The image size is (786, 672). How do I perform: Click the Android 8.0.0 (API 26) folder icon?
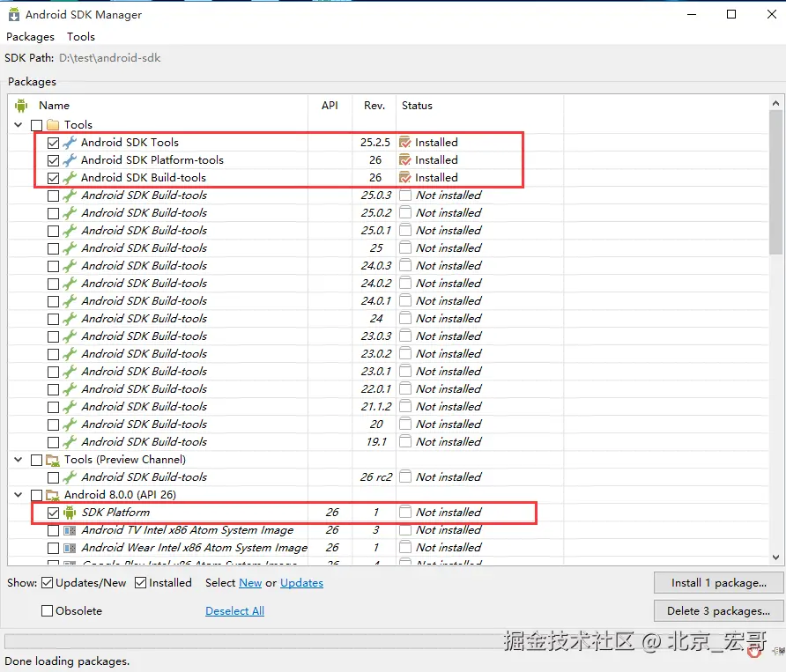click(53, 495)
